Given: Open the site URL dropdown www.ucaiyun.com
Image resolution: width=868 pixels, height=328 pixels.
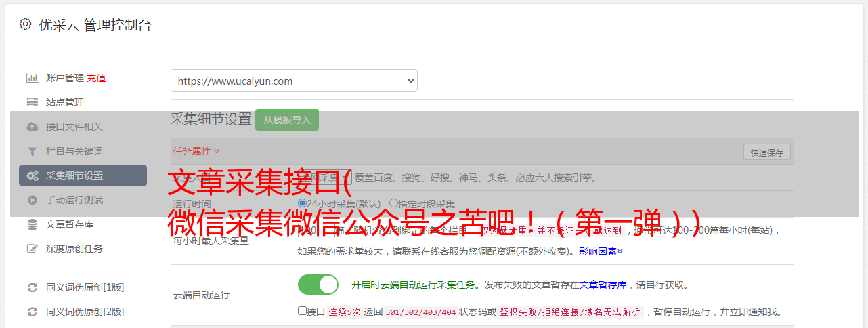Looking at the screenshot, I should click(294, 81).
